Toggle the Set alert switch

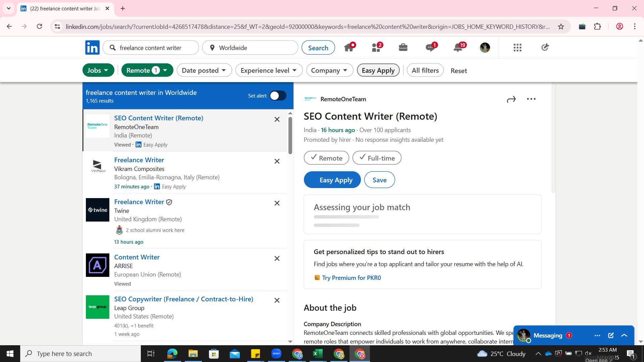click(278, 96)
